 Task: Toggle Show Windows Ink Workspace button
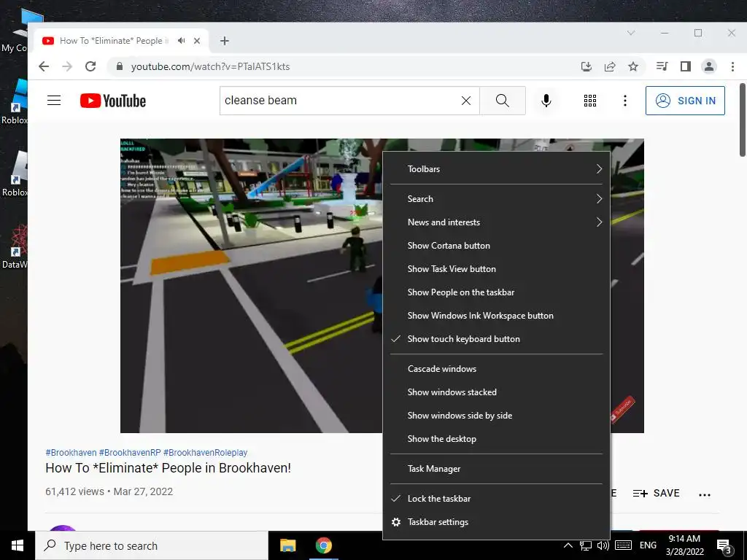click(496, 316)
